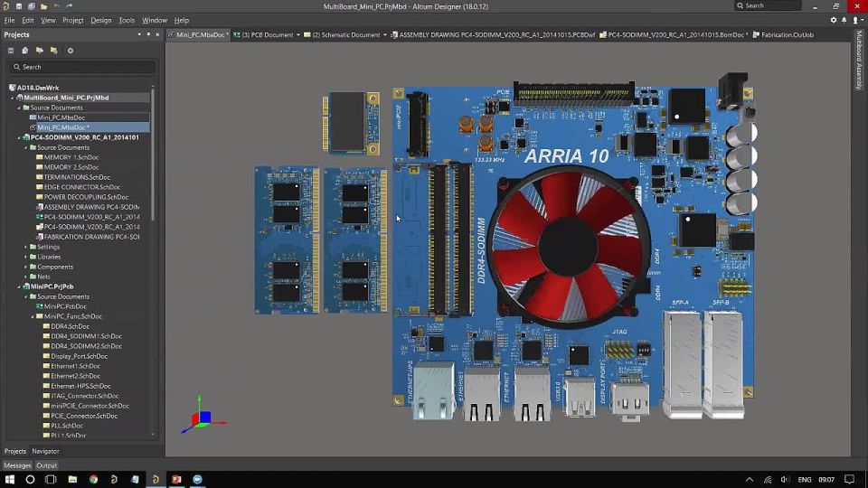Click first Projects panel toolbar save icon
Image resolution: width=868 pixels, height=488 pixels.
pyautogui.click(x=11, y=51)
